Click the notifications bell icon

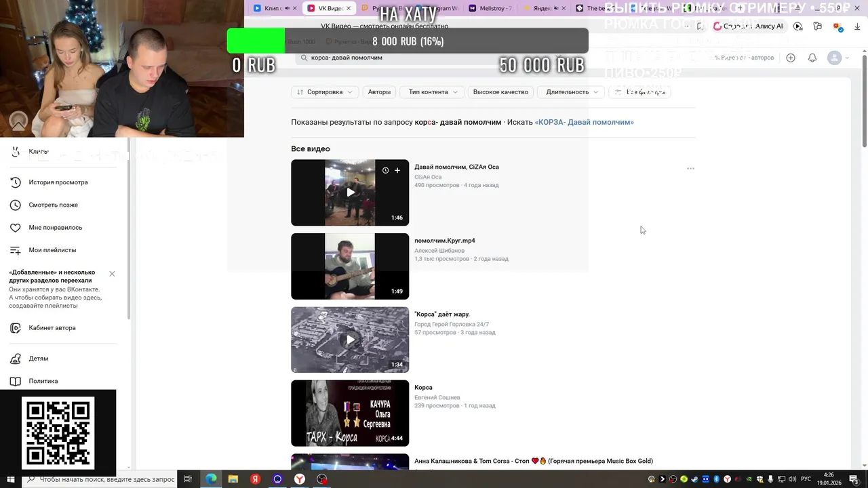pos(812,58)
